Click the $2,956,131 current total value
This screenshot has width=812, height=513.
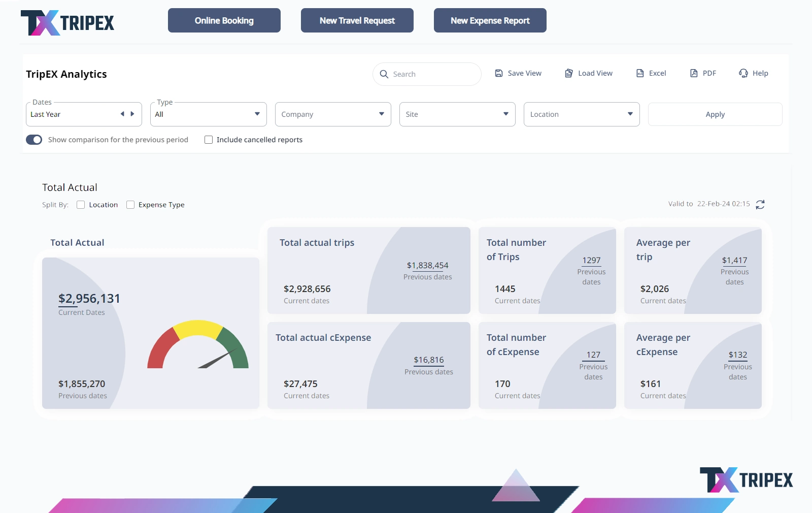(89, 299)
